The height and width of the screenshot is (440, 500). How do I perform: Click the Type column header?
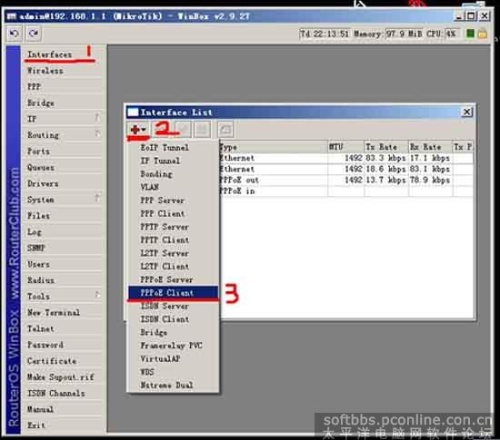tap(273, 147)
